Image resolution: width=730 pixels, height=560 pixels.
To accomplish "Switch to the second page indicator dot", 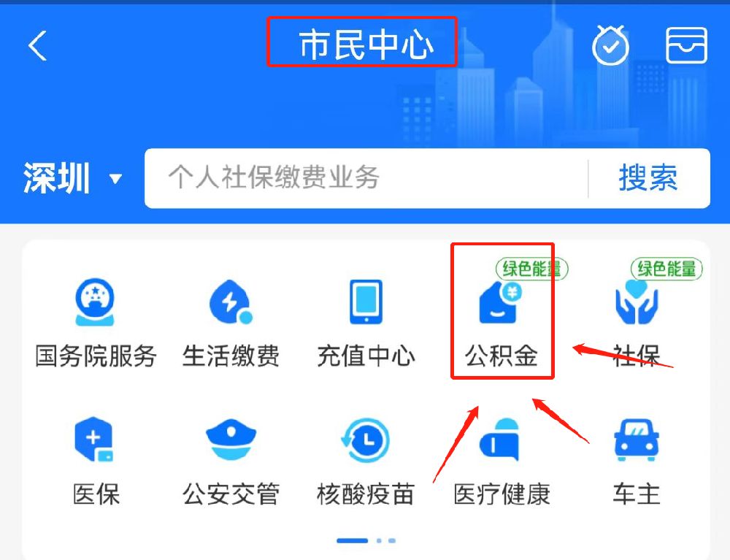I will [x=379, y=540].
